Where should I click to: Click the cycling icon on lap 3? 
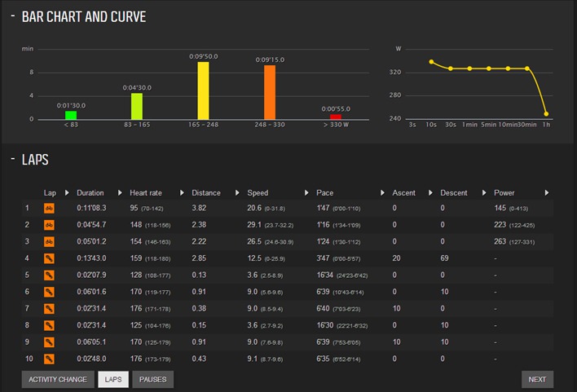49,242
